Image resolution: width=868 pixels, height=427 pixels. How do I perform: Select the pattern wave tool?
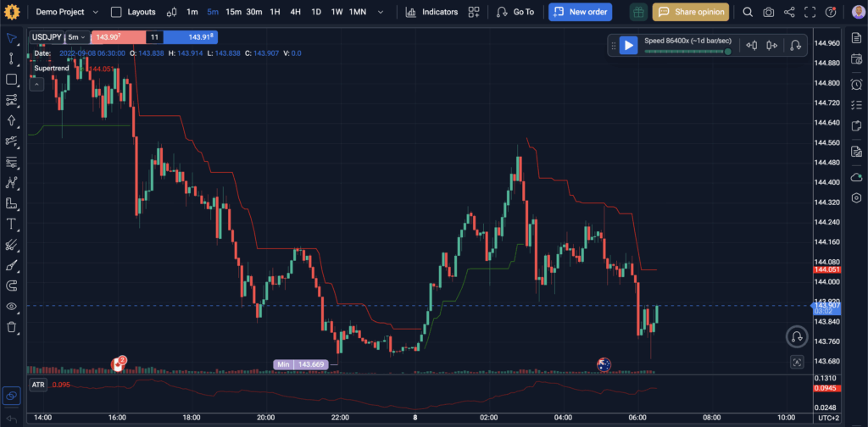click(x=11, y=182)
